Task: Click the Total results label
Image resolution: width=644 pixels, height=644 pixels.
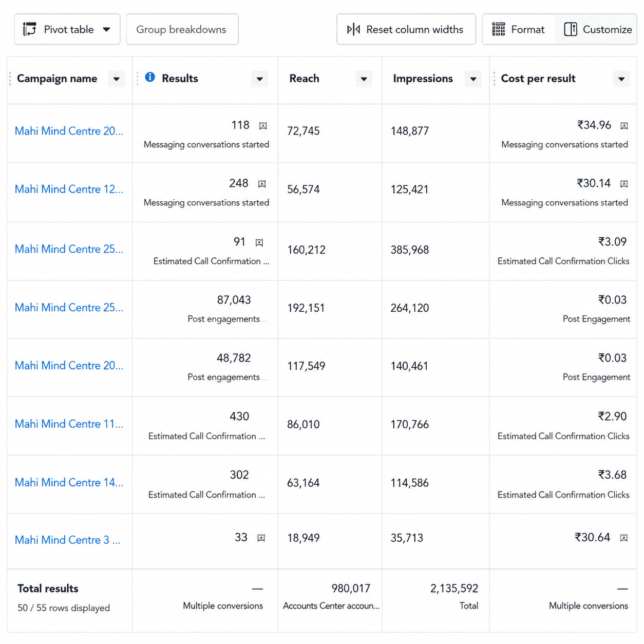Action: 48,589
